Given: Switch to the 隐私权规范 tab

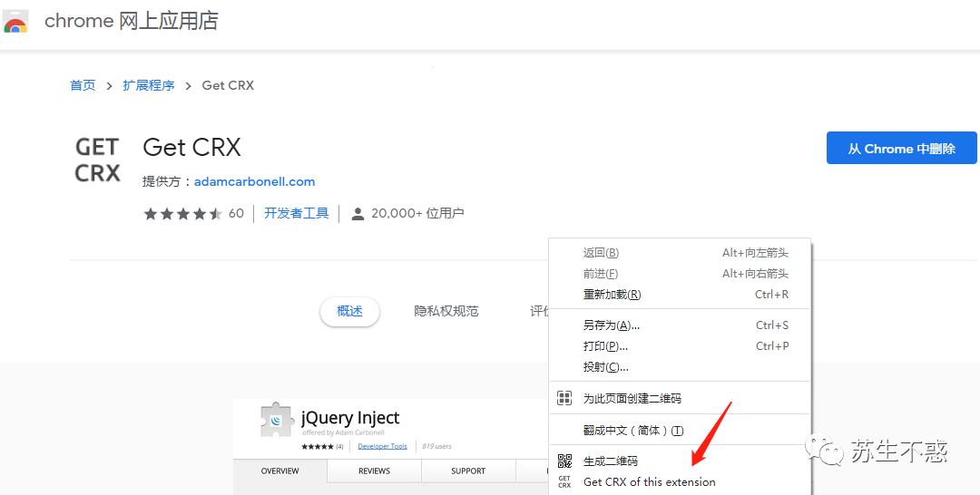Looking at the screenshot, I should tap(446, 312).
